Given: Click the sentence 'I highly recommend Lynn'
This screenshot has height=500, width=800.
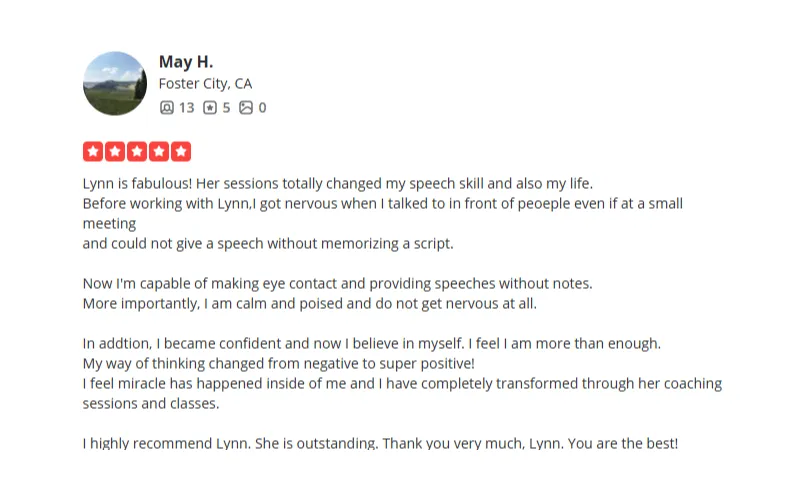Looking at the screenshot, I should click(x=166, y=443).
